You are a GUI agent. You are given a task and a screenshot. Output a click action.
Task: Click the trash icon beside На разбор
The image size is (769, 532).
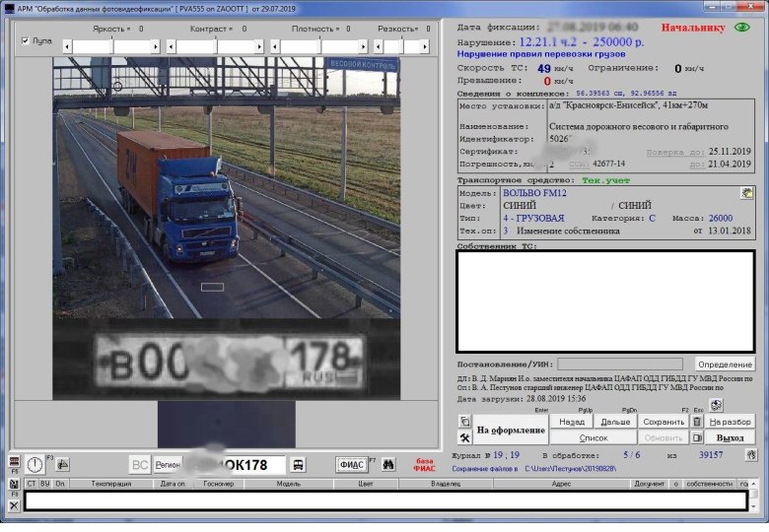coord(696,422)
